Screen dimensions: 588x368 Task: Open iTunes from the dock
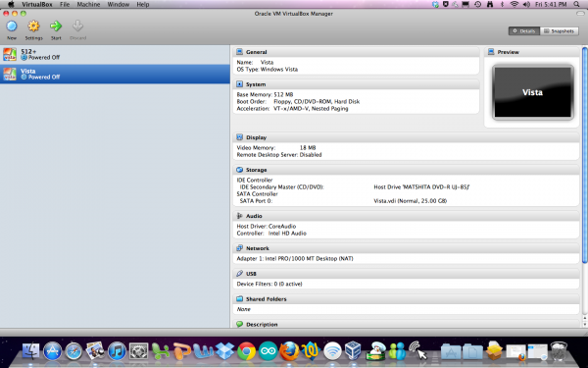[117, 351]
